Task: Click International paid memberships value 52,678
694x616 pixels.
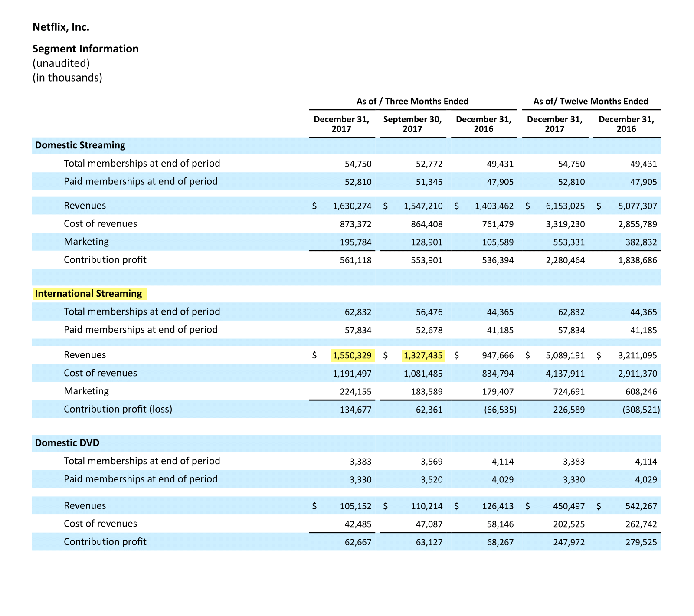Action: click(429, 331)
